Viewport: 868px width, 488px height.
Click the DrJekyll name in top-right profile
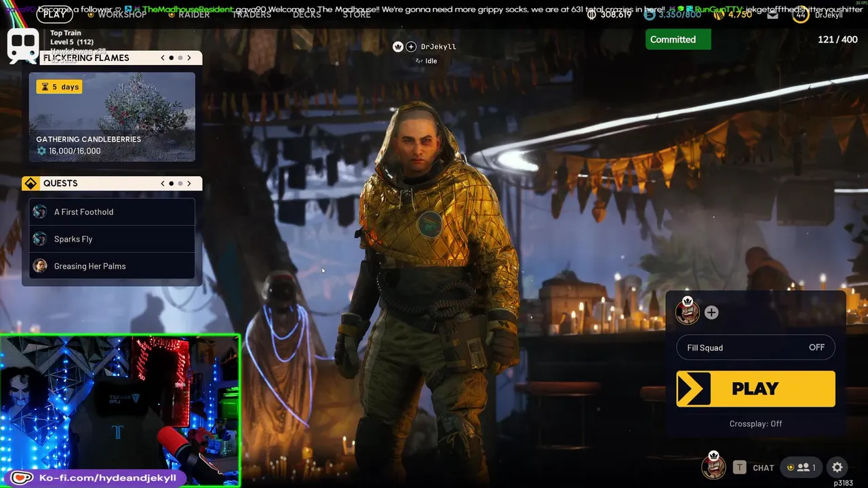click(829, 14)
